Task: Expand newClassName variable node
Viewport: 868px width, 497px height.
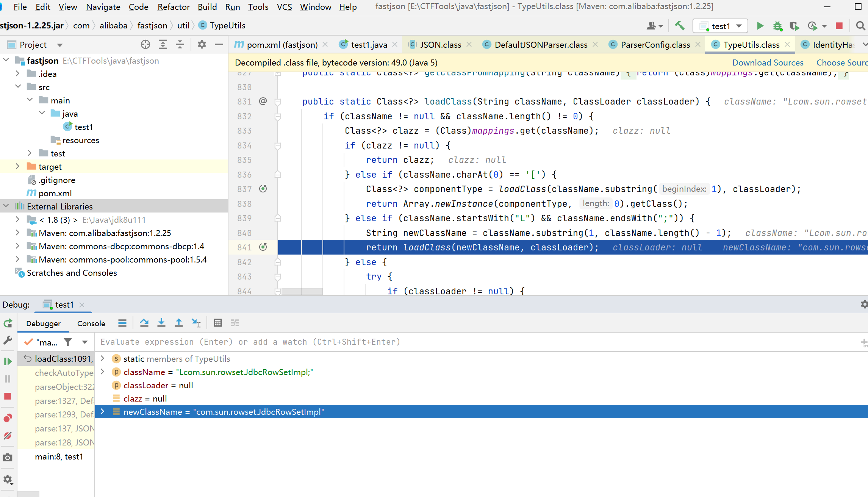Action: point(102,411)
